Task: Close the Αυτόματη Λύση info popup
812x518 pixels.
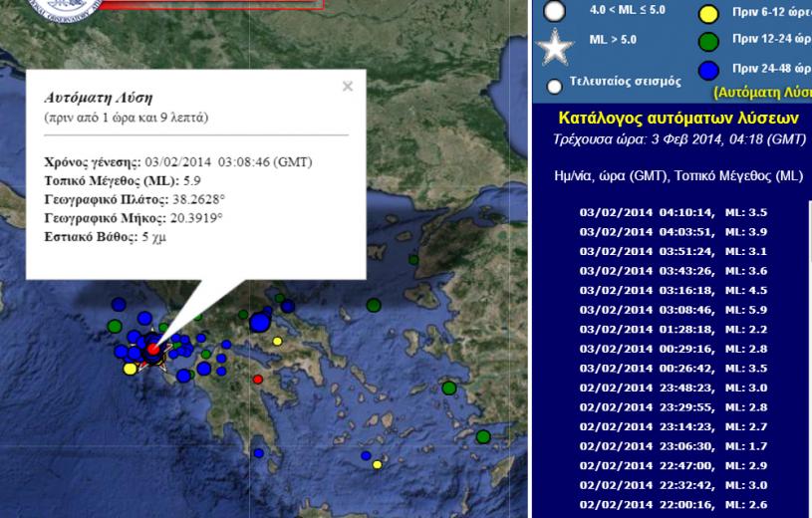Action: coord(347,87)
